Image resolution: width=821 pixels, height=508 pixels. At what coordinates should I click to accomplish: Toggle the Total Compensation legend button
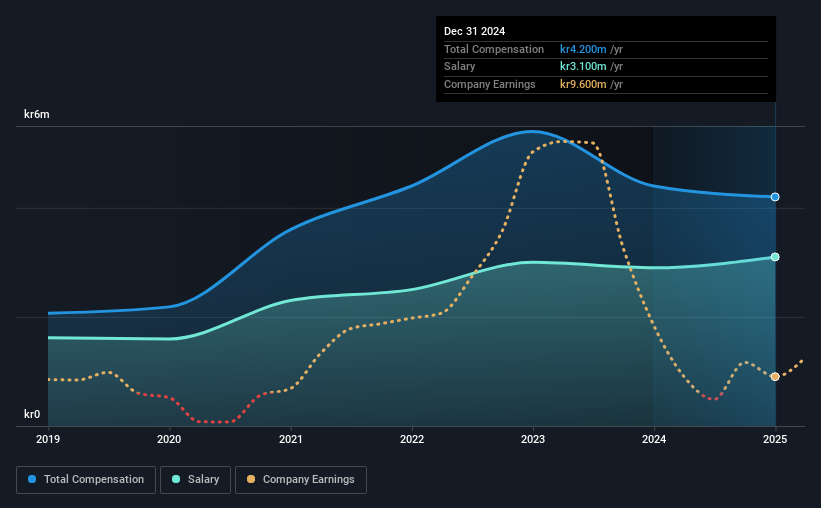coord(86,480)
